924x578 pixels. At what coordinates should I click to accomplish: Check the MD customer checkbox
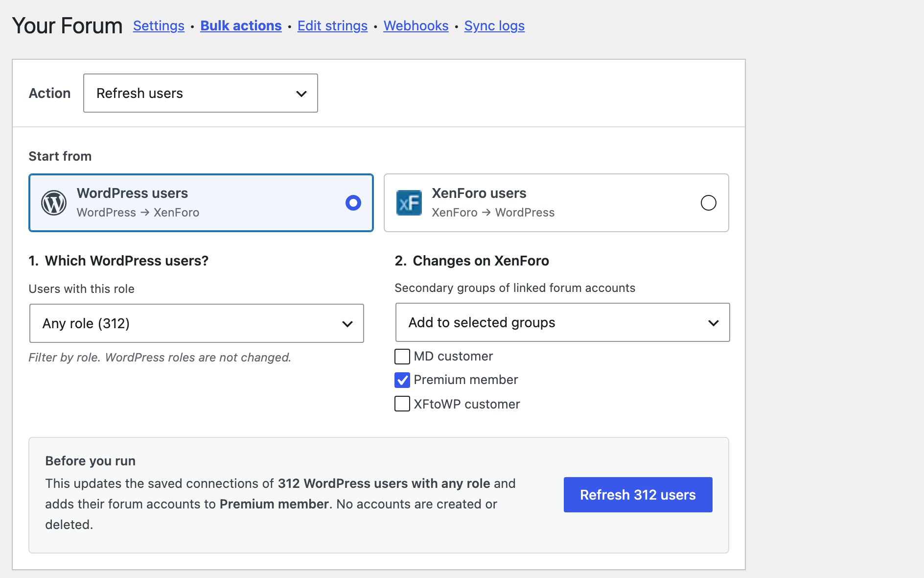(402, 357)
